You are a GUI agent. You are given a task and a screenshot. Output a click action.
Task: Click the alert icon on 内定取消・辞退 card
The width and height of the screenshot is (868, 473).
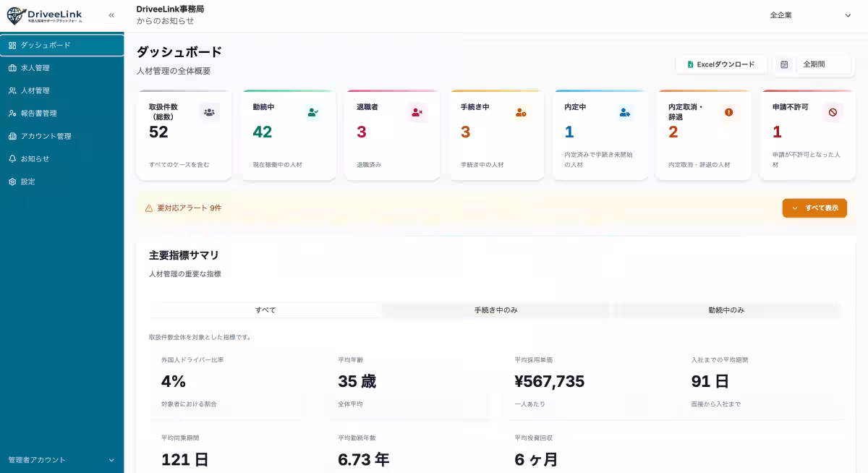pyautogui.click(x=728, y=112)
